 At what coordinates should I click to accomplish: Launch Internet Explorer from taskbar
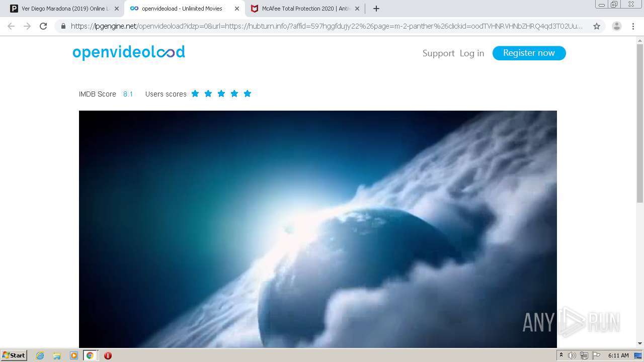coord(40,355)
